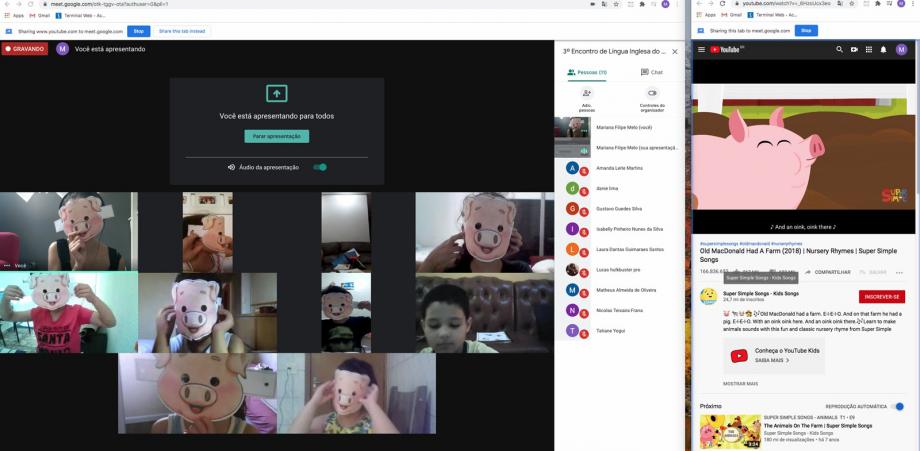Viewport: 920px width, 451px height.
Task: Open Terminal Web bookmark in YouTube window
Action: tap(772, 15)
